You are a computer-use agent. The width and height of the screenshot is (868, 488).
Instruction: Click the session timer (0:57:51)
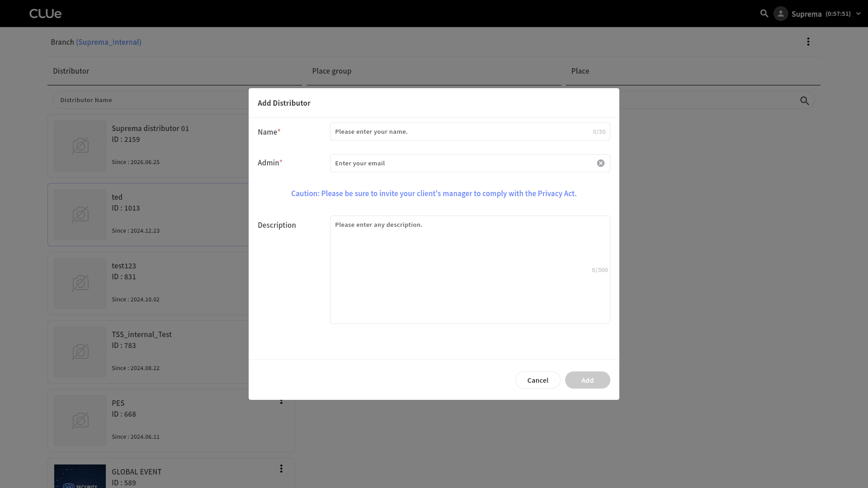(838, 14)
